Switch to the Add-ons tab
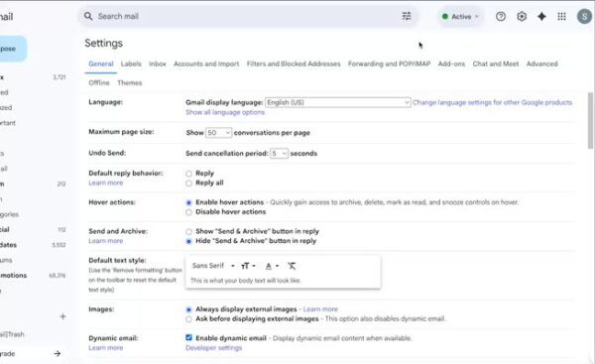 point(451,63)
